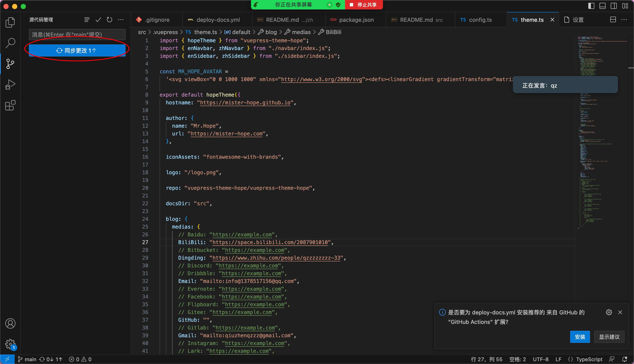Dismiss the GitHub Actions notification
This screenshot has height=364, width=634.
click(620, 312)
